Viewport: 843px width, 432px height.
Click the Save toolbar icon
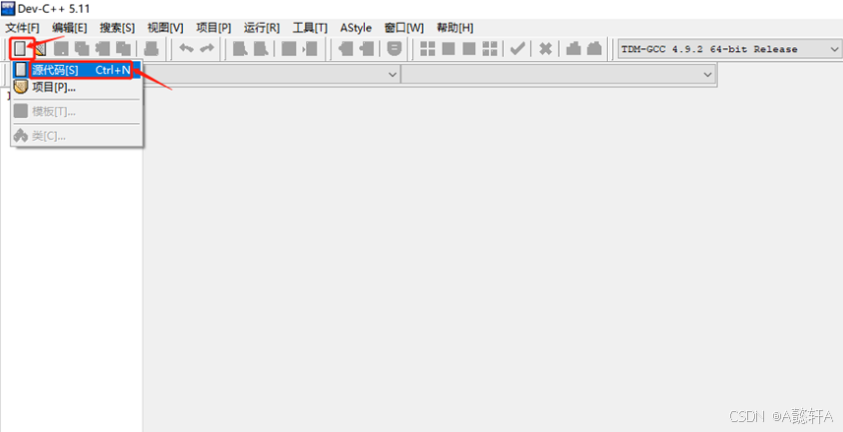click(62, 49)
